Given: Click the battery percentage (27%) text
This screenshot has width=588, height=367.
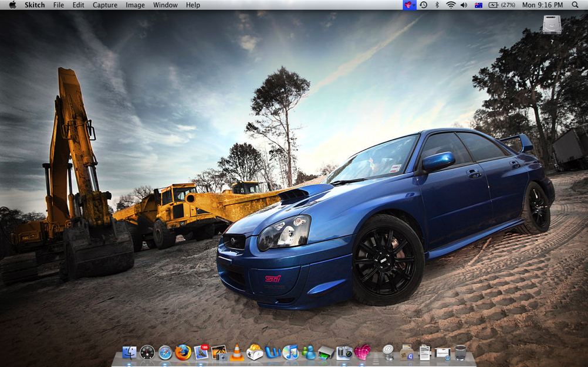Looking at the screenshot, I should pos(508,5).
